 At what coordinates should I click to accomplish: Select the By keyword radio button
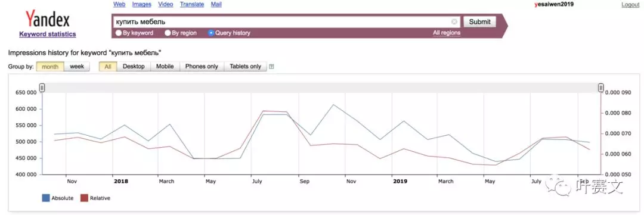(x=119, y=33)
